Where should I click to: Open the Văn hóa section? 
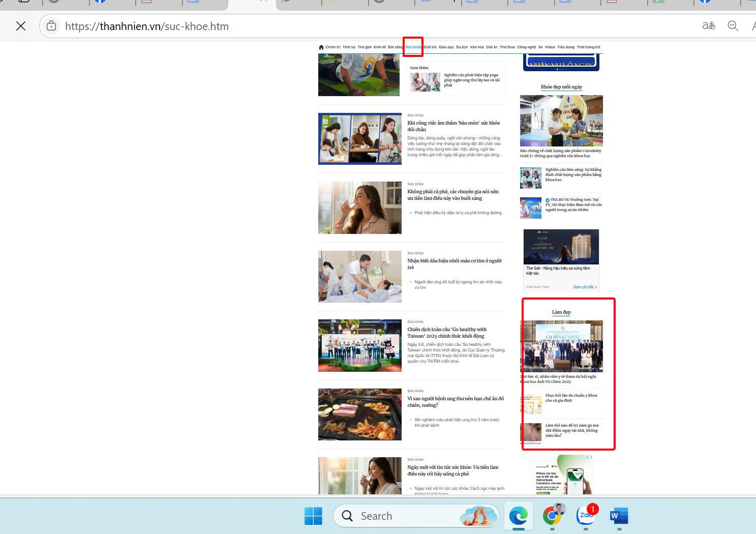tap(477, 47)
